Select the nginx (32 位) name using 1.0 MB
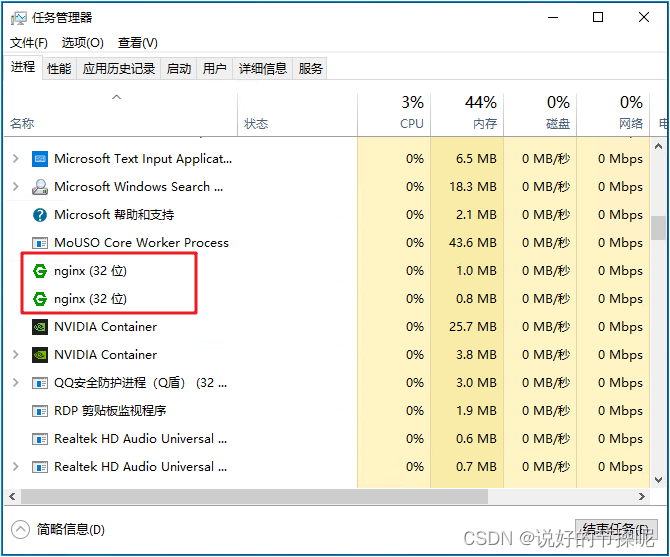This screenshot has width=670, height=557. tap(91, 271)
